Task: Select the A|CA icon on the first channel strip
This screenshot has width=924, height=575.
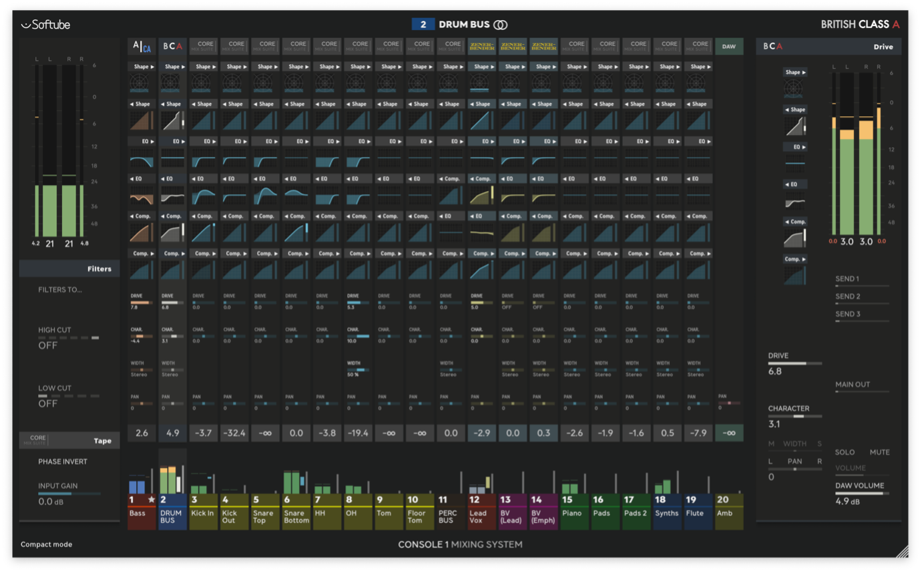Action: [142, 46]
